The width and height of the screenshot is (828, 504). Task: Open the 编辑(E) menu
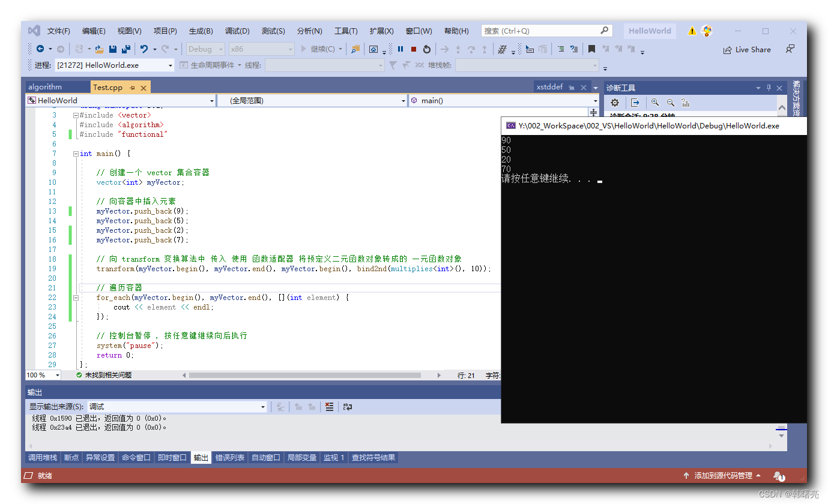(x=94, y=31)
